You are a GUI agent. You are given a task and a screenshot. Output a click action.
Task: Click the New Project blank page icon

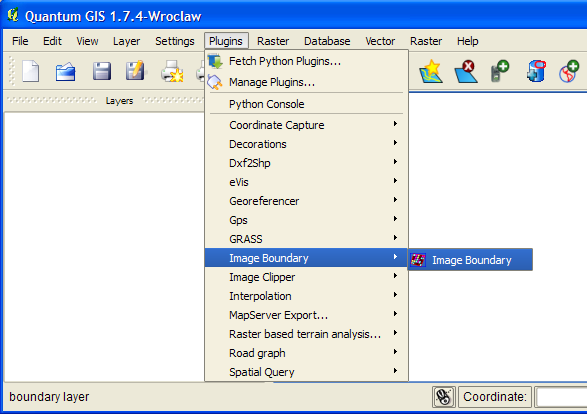(x=30, y=71)
